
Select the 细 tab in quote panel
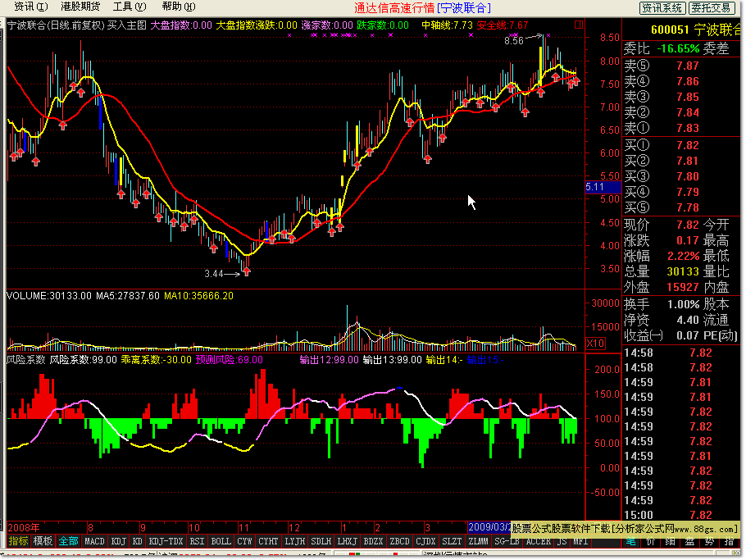[670, 541]
